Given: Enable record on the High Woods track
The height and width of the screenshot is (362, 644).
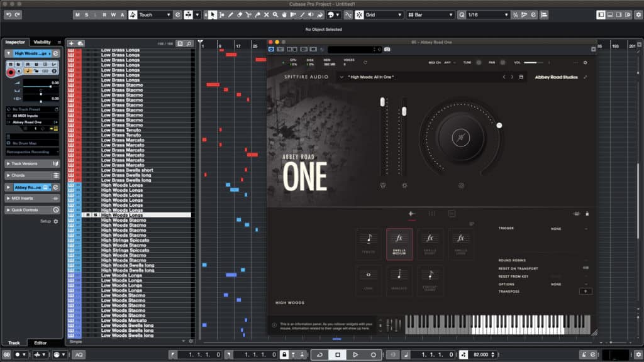Looking at the screenshot, I should tap(11, 71).
